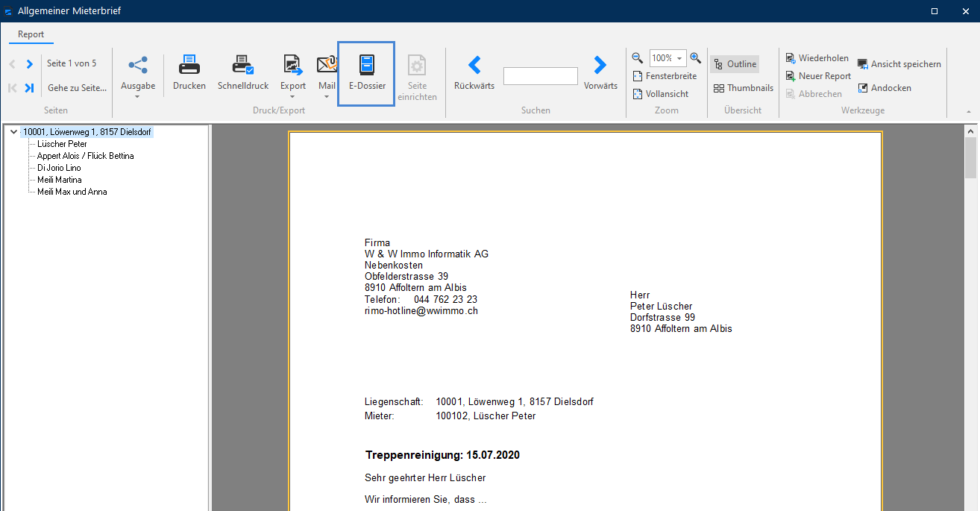Click Ansicht speichern
The width and height of the screenshot is (980, 511).
tap(899, 64)
